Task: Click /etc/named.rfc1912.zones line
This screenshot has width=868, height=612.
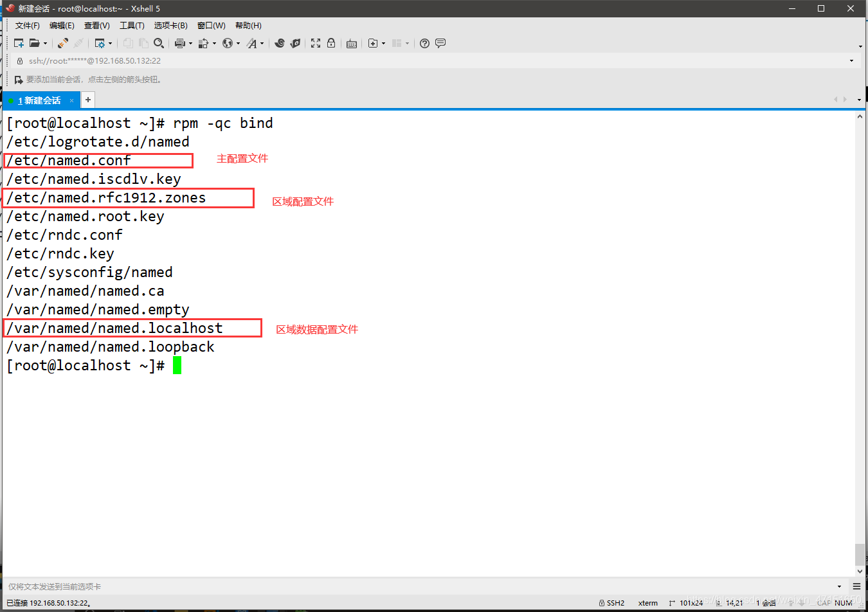Action: 106,197
